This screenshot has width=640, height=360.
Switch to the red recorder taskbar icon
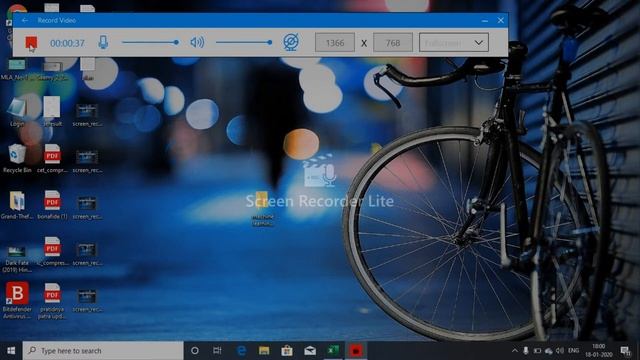click(356, 351)
